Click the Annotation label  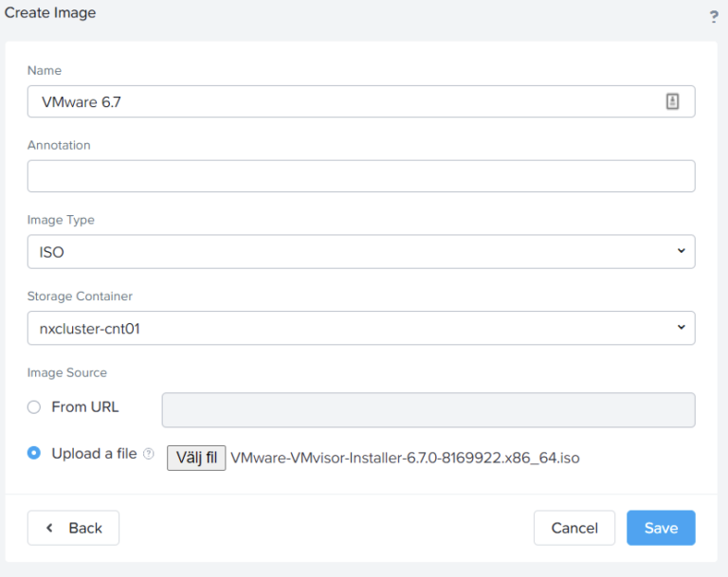[x=59, y=145]
